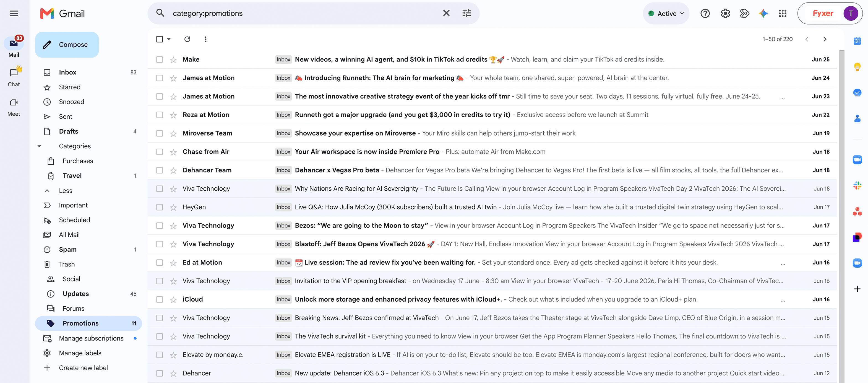Open the Inbox folder
This screenshot has width=868, height=383.
88,73
